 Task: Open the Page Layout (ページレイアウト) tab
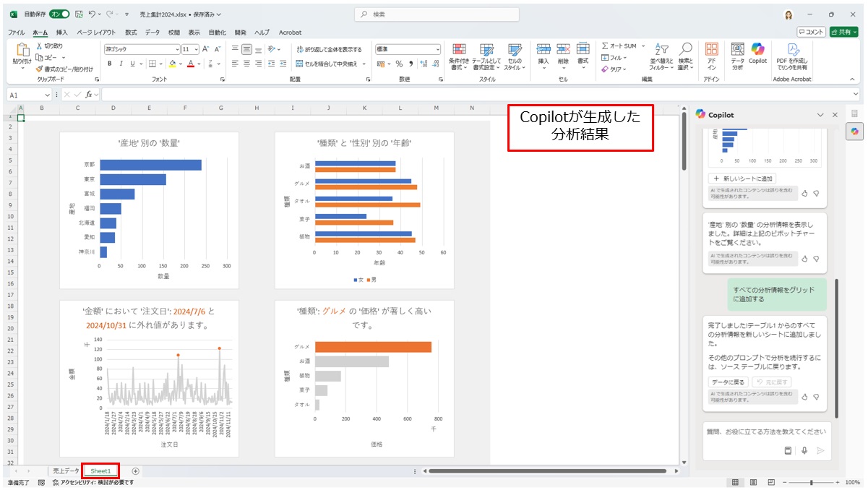96,33
